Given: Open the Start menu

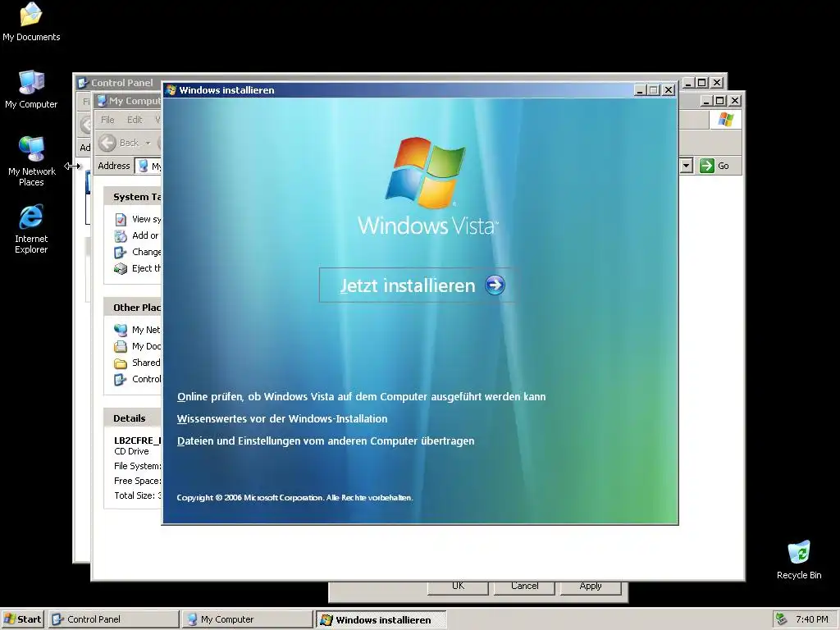Looking at the screenshot, I should click(x=22, y=619).
